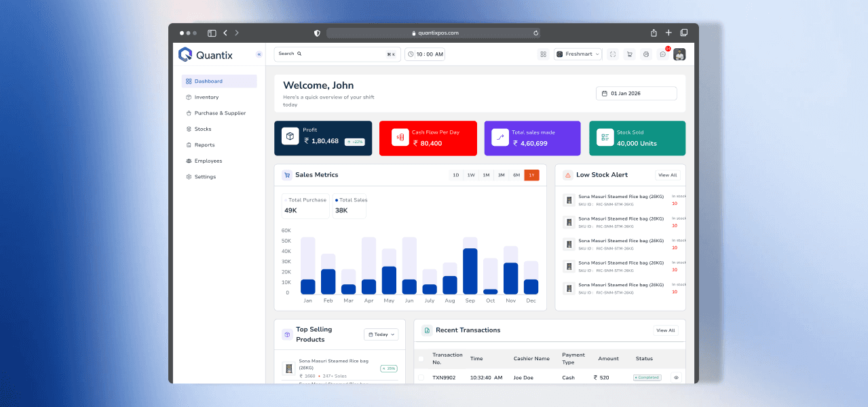Select the 1D range in Sales Metrics
Screen dimensions: 868x407
(456, 175)
